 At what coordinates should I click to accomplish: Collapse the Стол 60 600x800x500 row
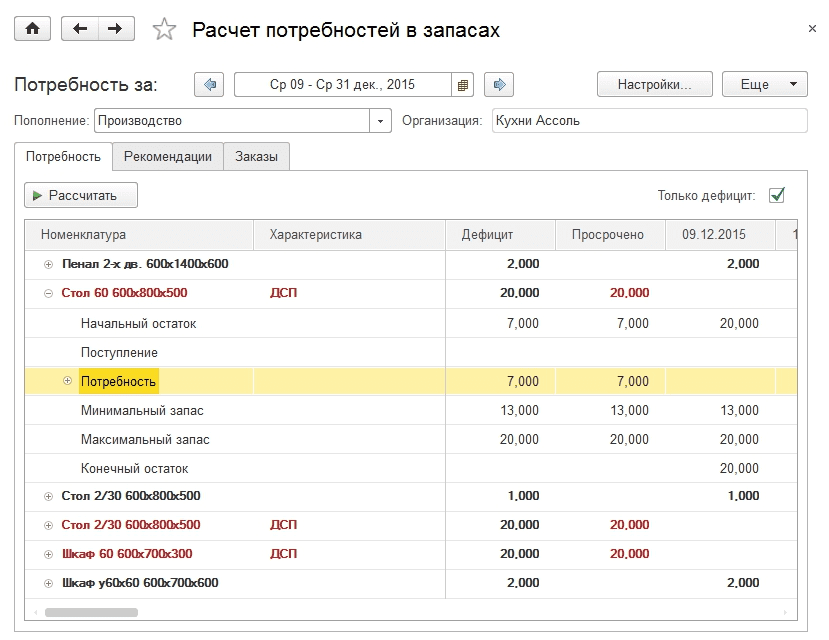point(48,293)
